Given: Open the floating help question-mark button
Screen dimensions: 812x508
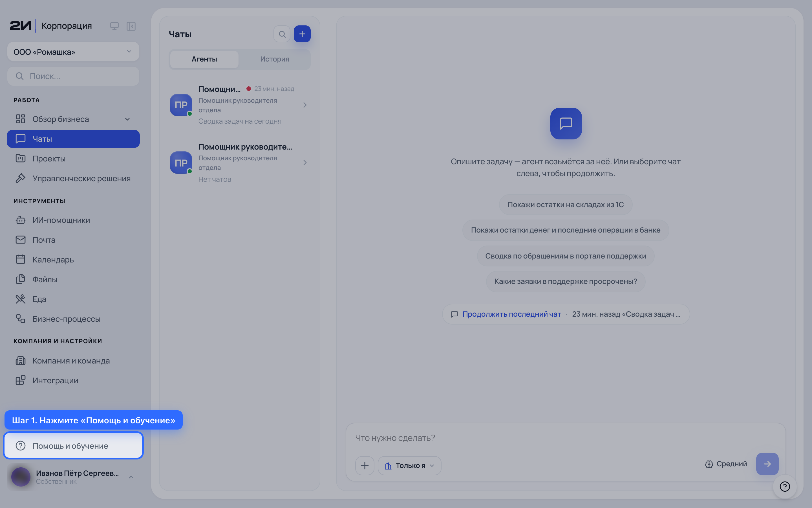Looking at the screenshot, I should click(785, 487).
